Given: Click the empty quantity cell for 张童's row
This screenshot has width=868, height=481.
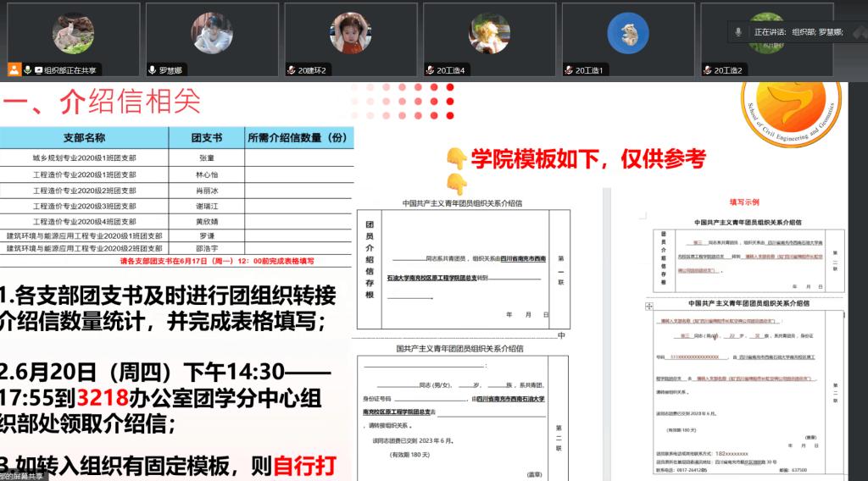Looking at the screenshot, I should pyautogui.click(x=298, y=158).
